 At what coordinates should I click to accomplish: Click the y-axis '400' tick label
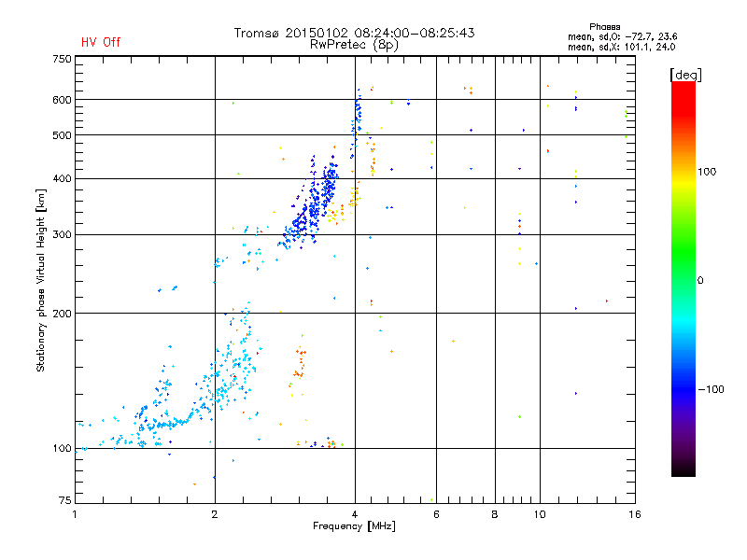click(62, 179)
